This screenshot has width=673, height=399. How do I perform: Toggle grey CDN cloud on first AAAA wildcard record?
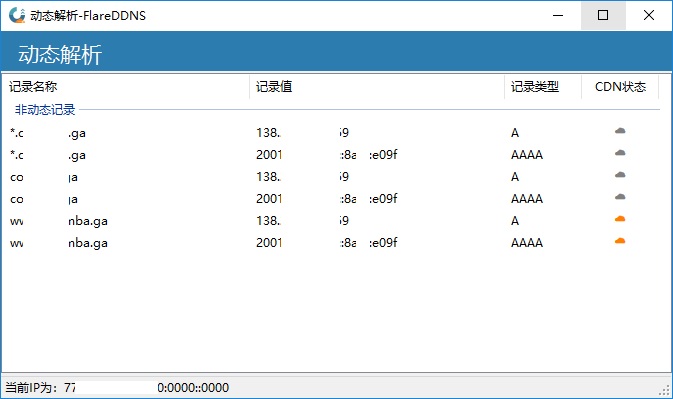coord(620,153)
